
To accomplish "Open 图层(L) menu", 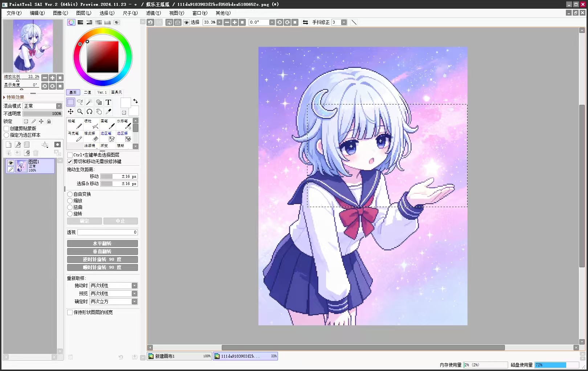I will (x=84, y=13).
